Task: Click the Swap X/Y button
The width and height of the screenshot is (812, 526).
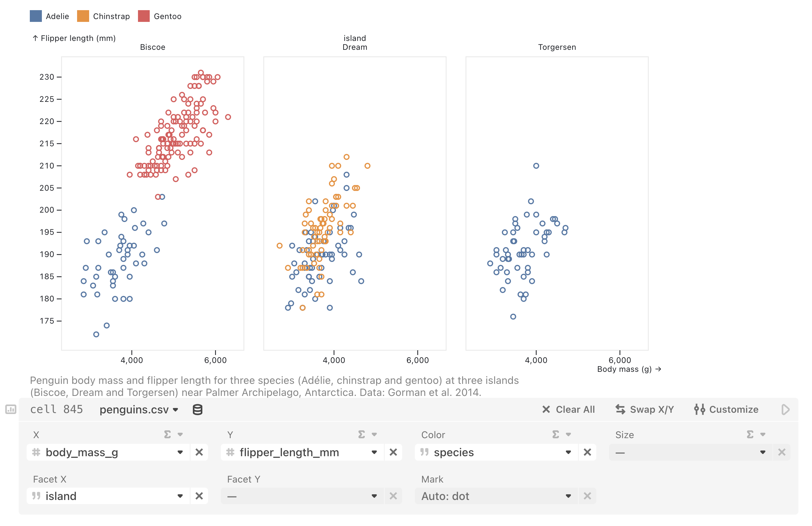Action: 644,410
